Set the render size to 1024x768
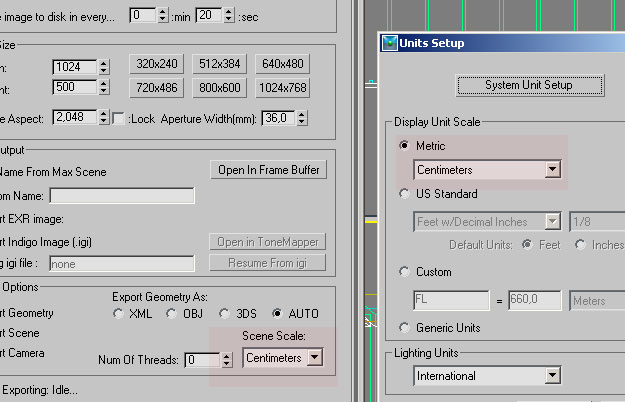This screenshot has width=625, height=402. click(283, 87)
